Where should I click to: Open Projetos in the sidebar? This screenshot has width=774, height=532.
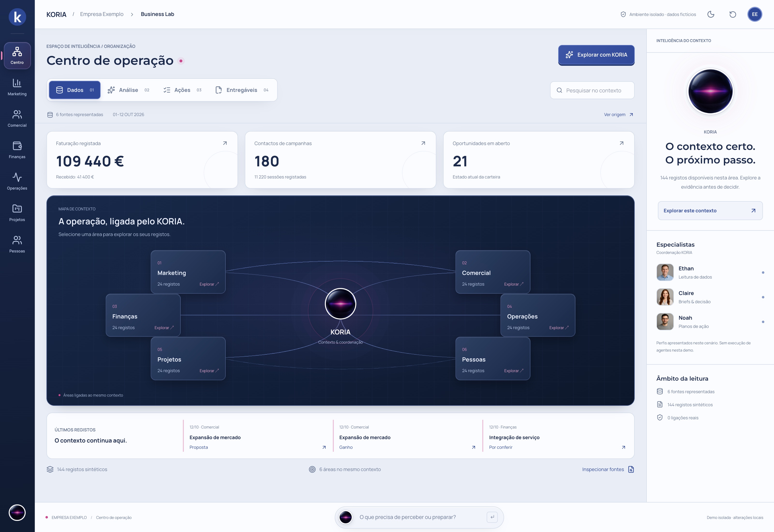point(17,213)
